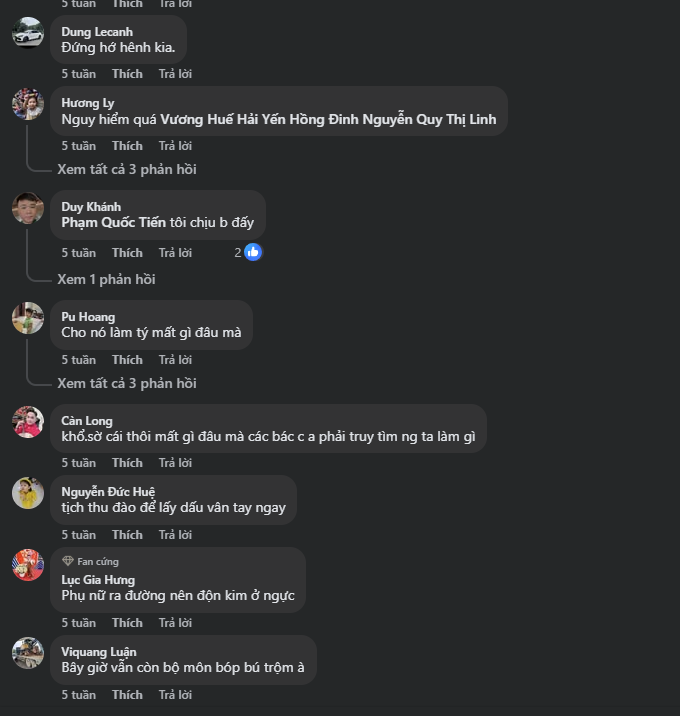Click the Fan cứng diamond badge icon
The height and width of the screenshot is (716, 680).
(x=68, y=561)
